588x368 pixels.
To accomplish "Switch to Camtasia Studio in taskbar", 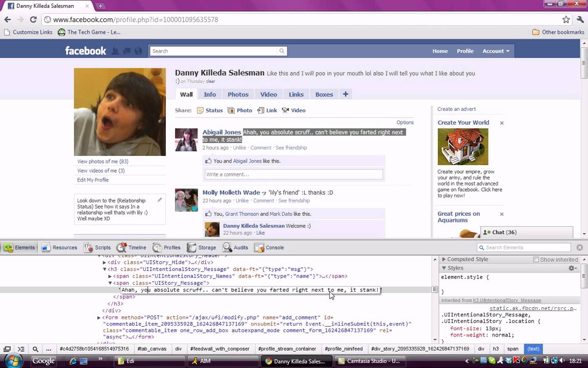I will pos(370,361).
